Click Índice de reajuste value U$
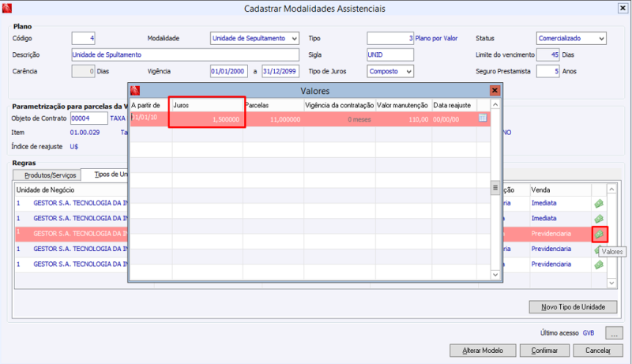Viewport: 632px width, 364px height. pyautogui.click(x=73, y=147)
